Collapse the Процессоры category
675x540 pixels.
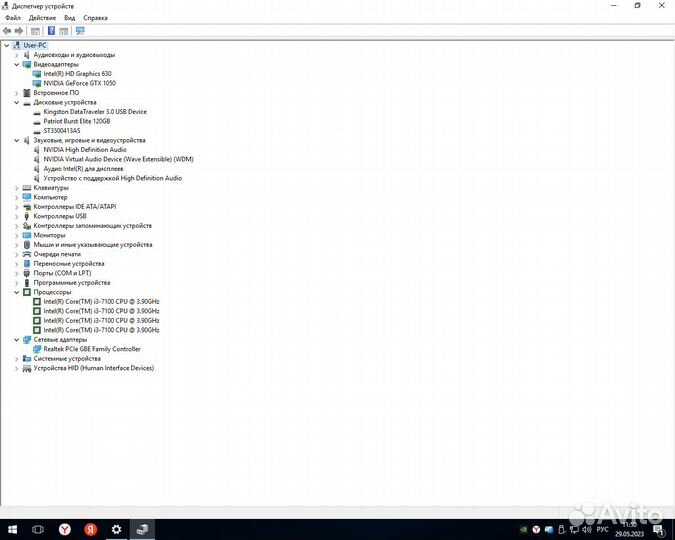[x=16, y=292]
